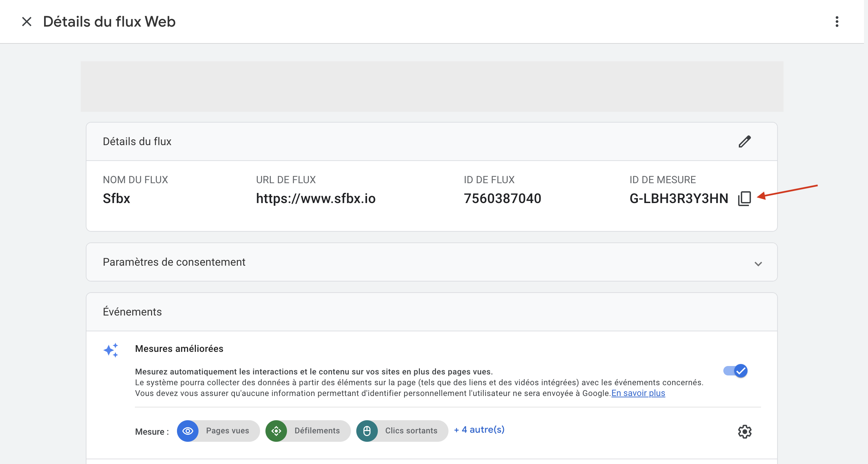
Task: Select the Défilements scroll icon
Action: (x=277, y=431)
